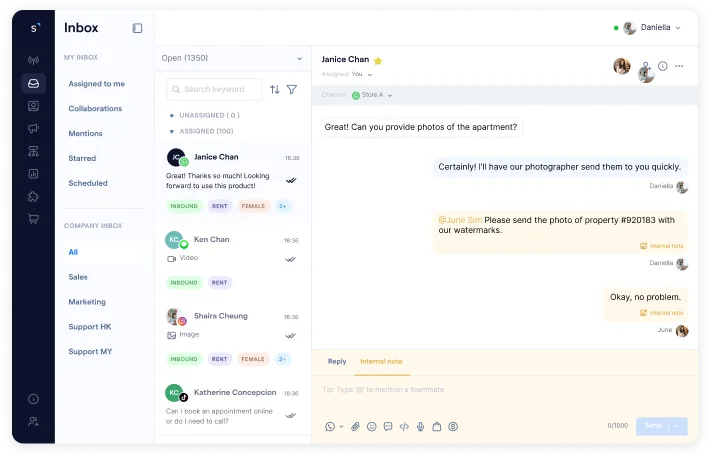Insert a saved reply using the message icon
710x457 pixels.
pos(388,427)
